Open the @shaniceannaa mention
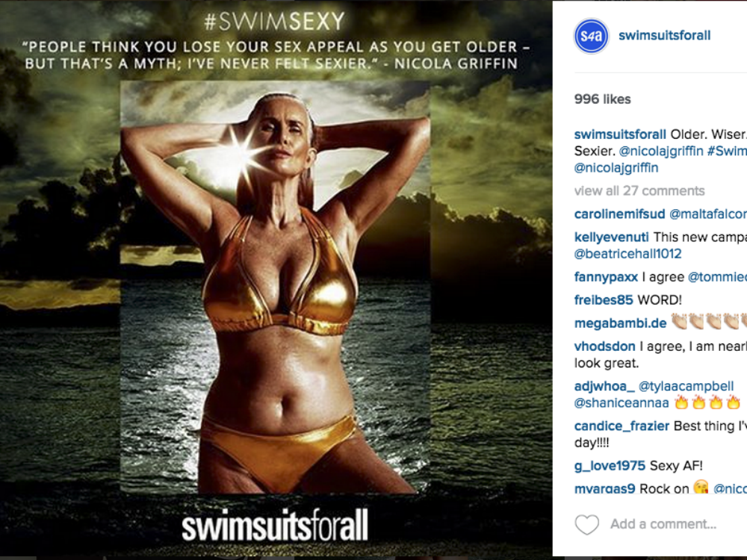Image resolution: width=747 pixels, height=560 pixels. pos(622,403)
